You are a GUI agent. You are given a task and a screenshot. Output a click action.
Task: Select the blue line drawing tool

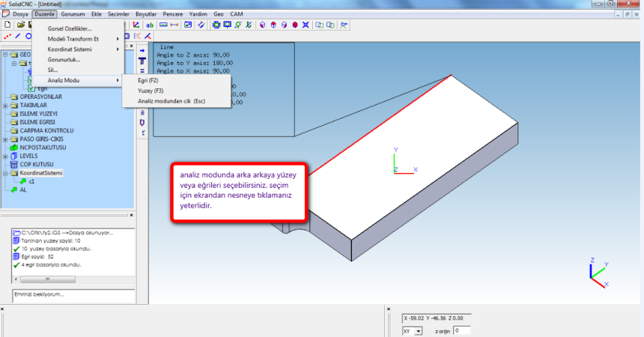pos(18,36)
